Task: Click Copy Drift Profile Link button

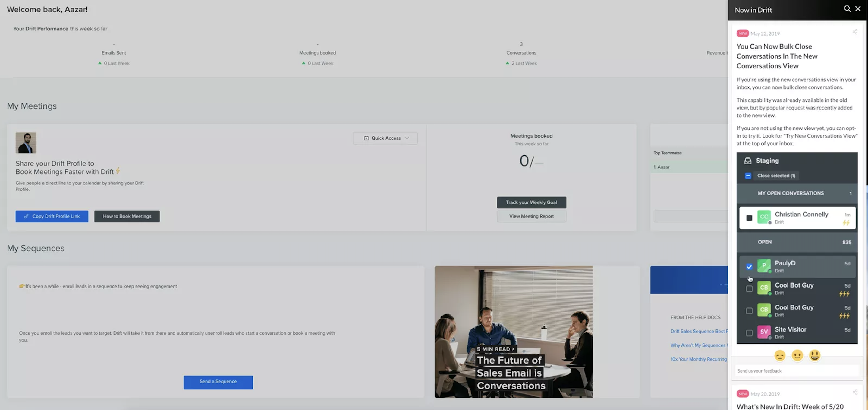Action: click(52, 216)
